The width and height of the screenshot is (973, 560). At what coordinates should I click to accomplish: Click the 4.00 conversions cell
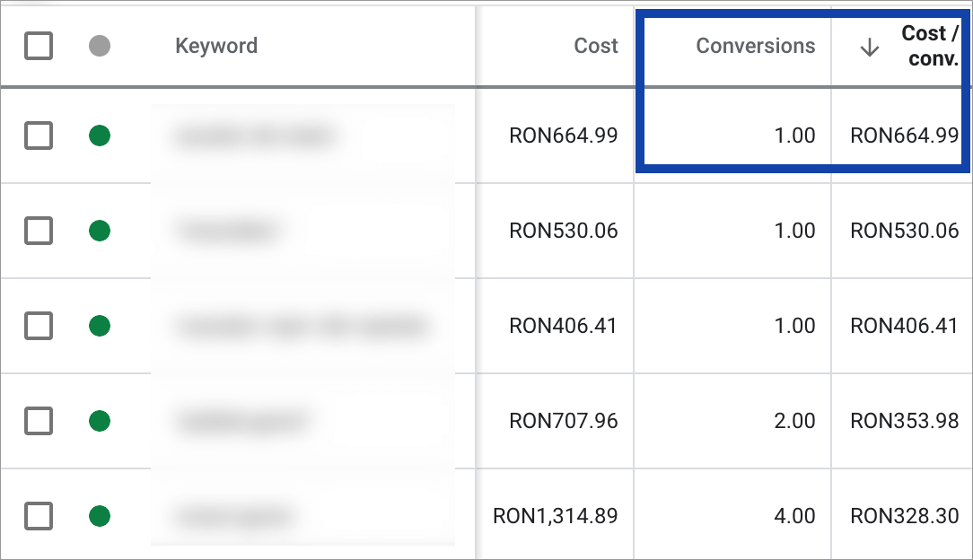tap(794, 516)
